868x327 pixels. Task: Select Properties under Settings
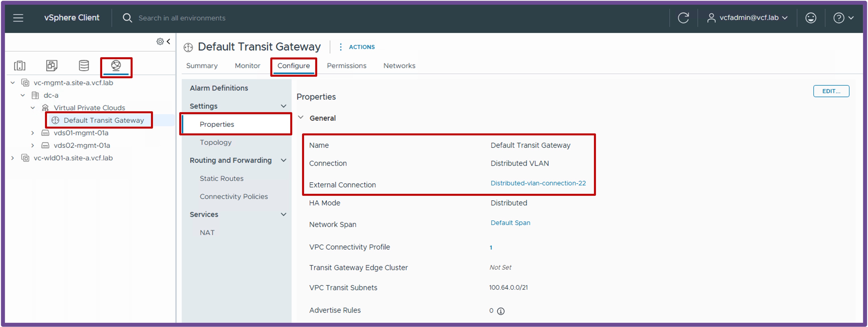236,124
